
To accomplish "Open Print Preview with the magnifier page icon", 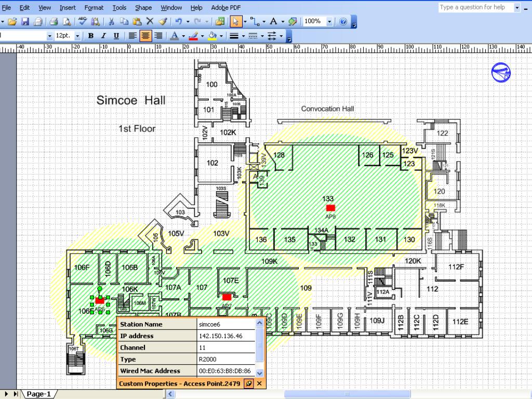I will 67,22.
